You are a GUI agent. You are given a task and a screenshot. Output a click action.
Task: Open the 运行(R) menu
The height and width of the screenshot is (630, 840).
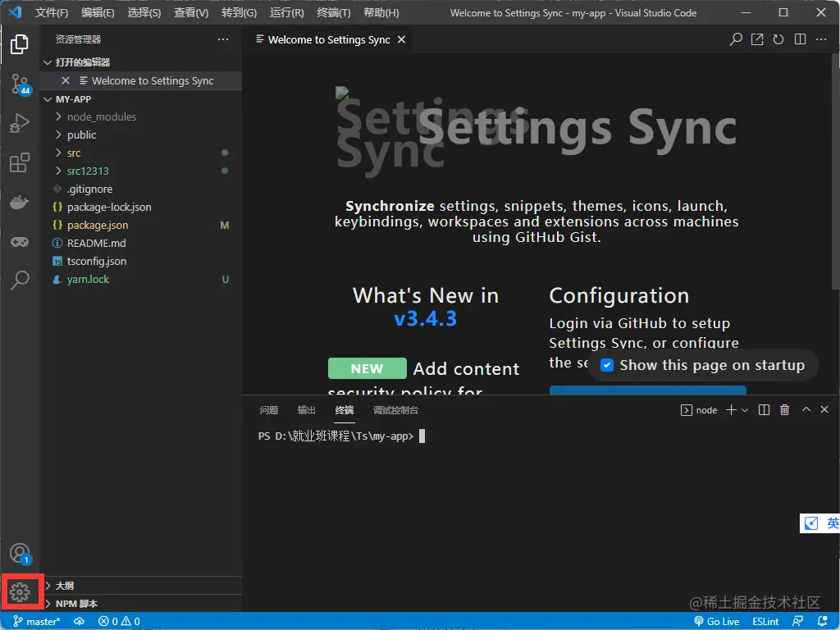pyautogui.click(x=286, y=13)
